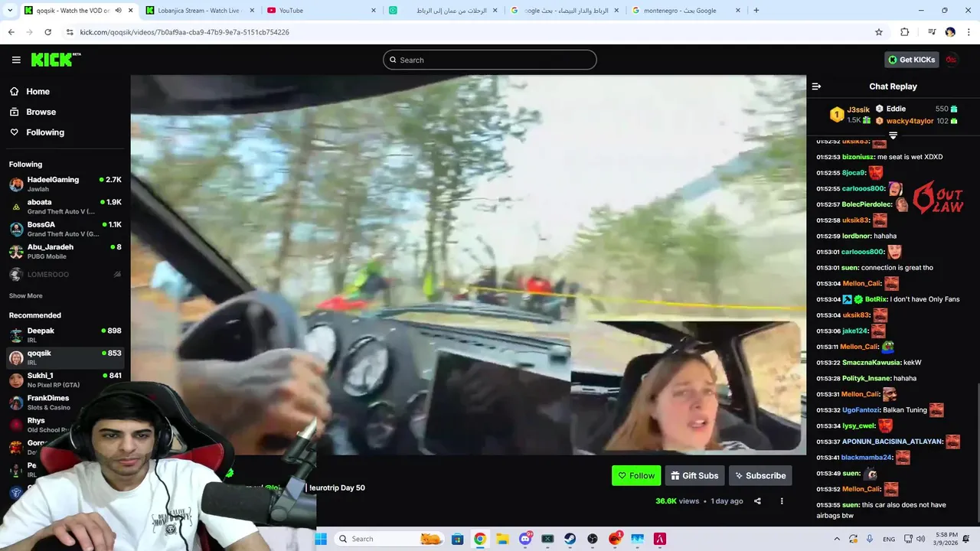The width and height of the screenshot is (980, 551).
Task: Open browser extensions puzzle icon
Action: pos(904,32)
